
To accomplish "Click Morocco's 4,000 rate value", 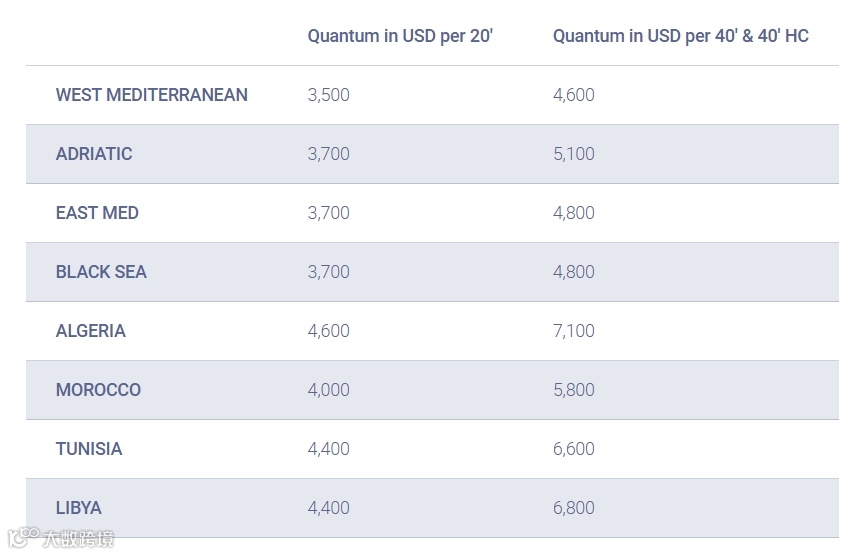I will [328, 390].
